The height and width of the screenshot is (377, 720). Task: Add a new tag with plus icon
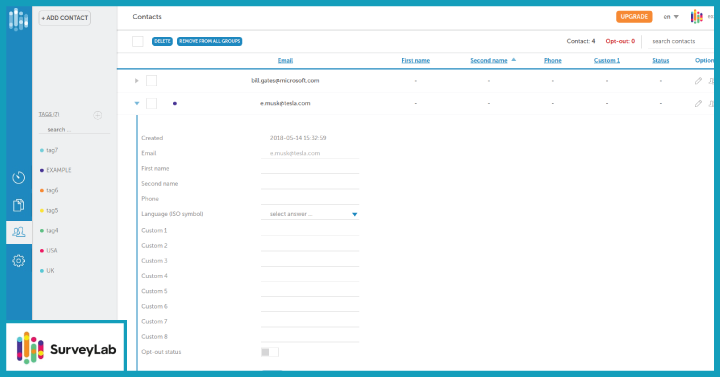(x=98, y=115)
